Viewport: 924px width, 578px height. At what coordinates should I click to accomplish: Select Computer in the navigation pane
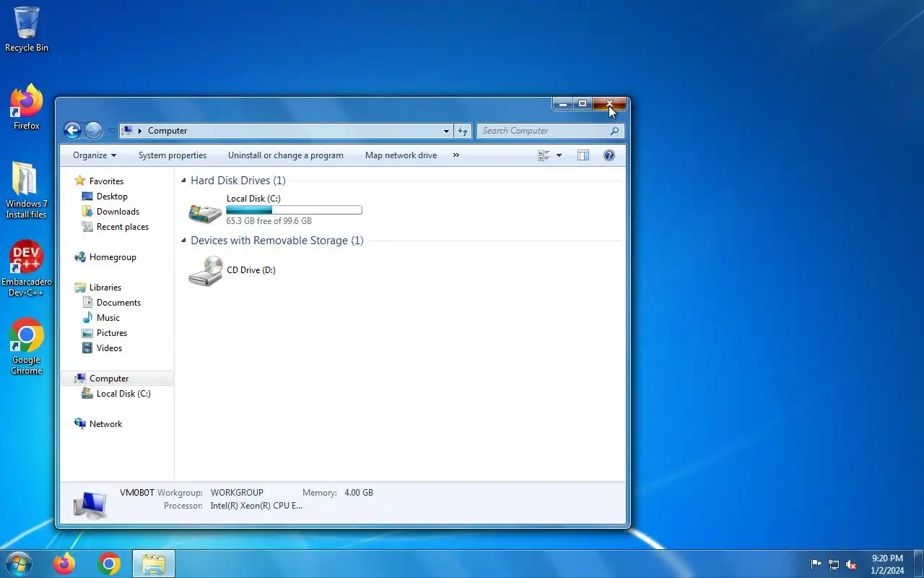coord(109,379)
